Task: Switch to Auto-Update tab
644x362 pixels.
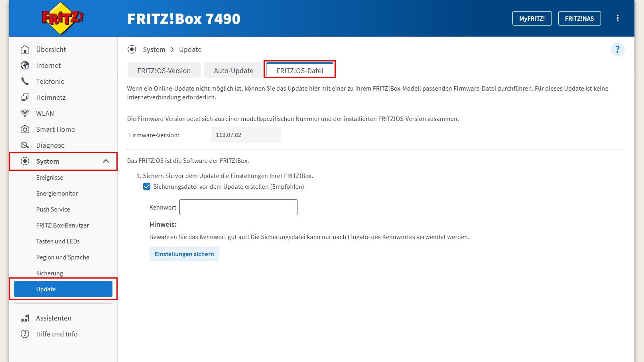Action: pyautogui.click(x=234, y=71)
